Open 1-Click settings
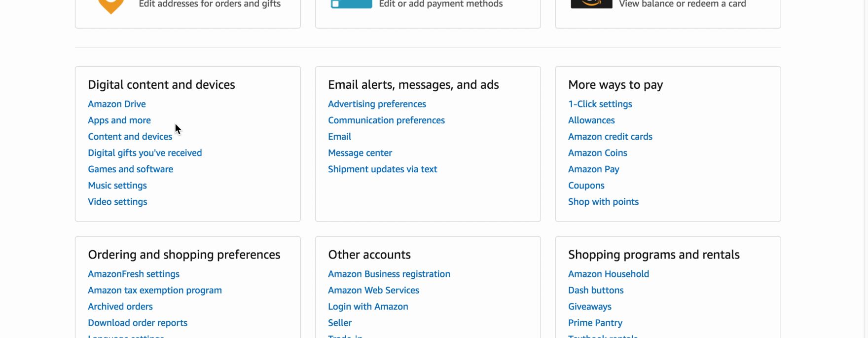 click(600, 104)
